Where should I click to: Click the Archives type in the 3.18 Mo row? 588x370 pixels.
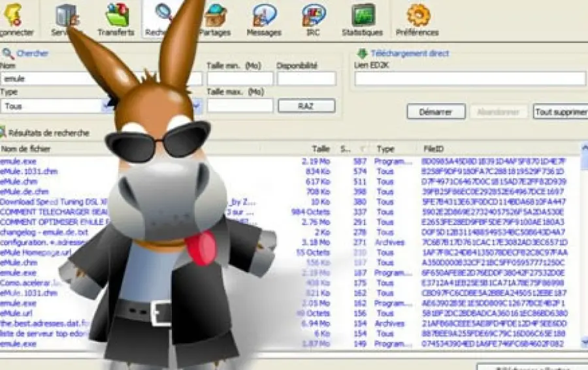389,242
